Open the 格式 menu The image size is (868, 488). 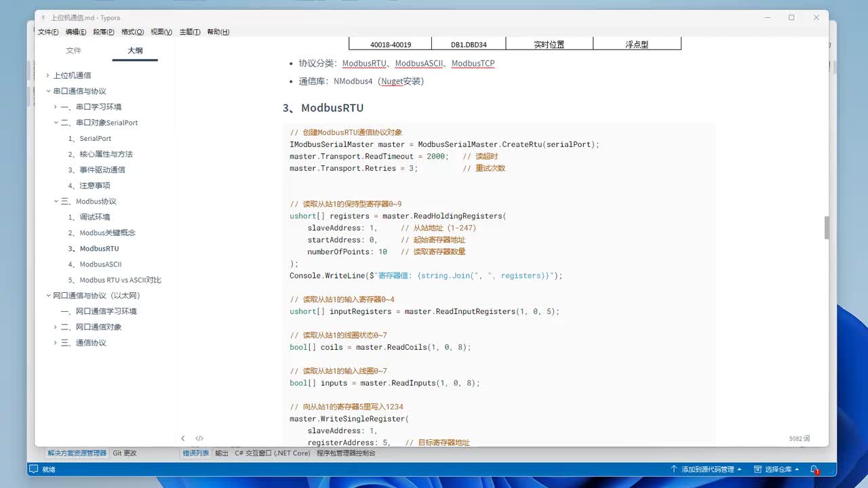coord(132,32)
